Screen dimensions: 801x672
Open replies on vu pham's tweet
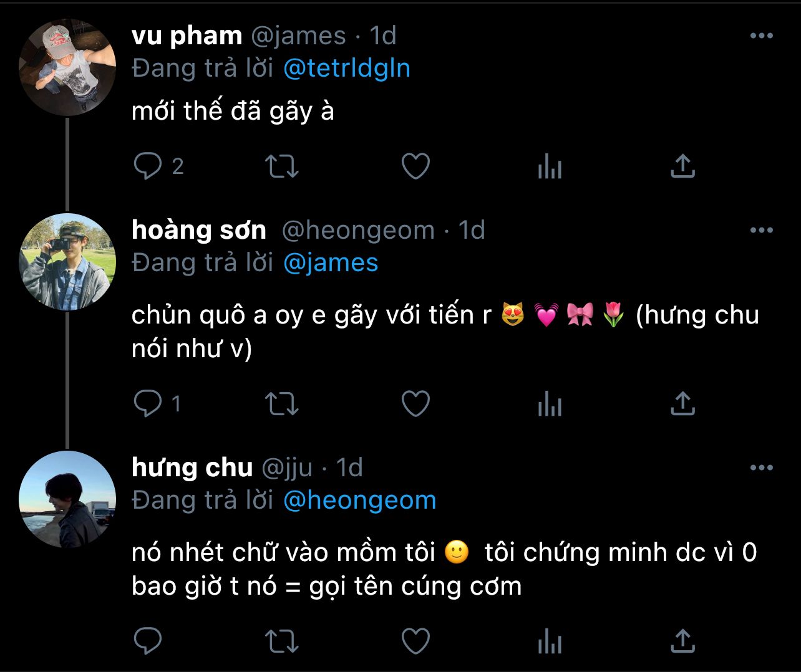148,166
